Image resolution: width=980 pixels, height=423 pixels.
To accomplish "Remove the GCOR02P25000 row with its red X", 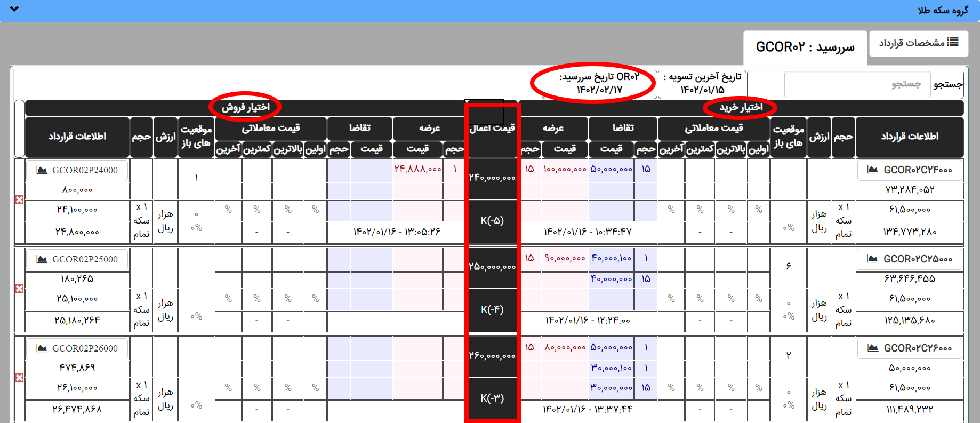I will [x=19, y=289].
